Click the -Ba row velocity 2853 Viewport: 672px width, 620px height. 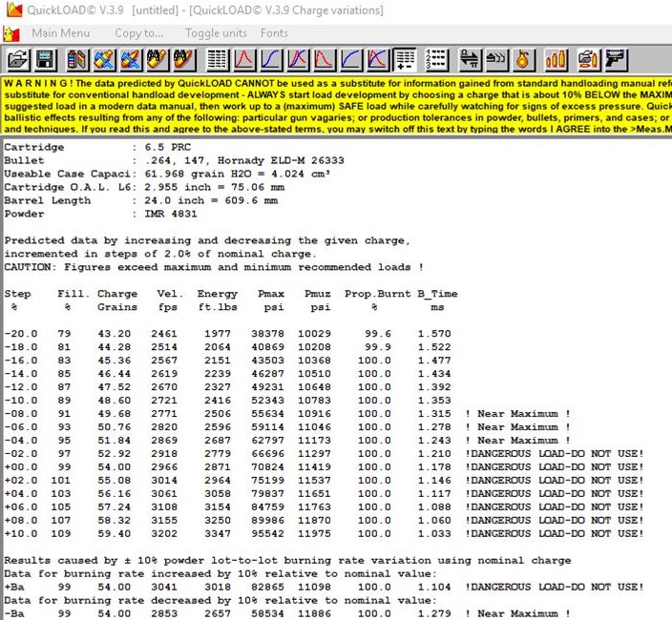(x=164, y=613)
